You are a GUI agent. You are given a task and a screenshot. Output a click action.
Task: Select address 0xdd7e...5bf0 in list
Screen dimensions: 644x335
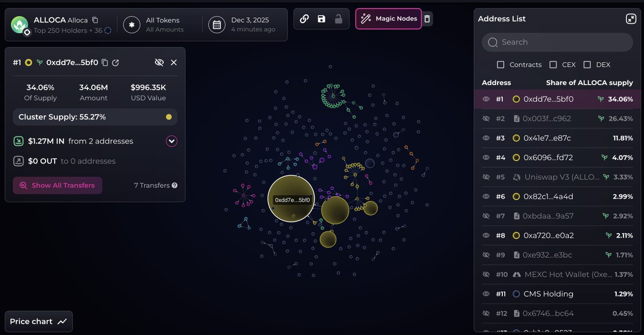tap(548, 99)
